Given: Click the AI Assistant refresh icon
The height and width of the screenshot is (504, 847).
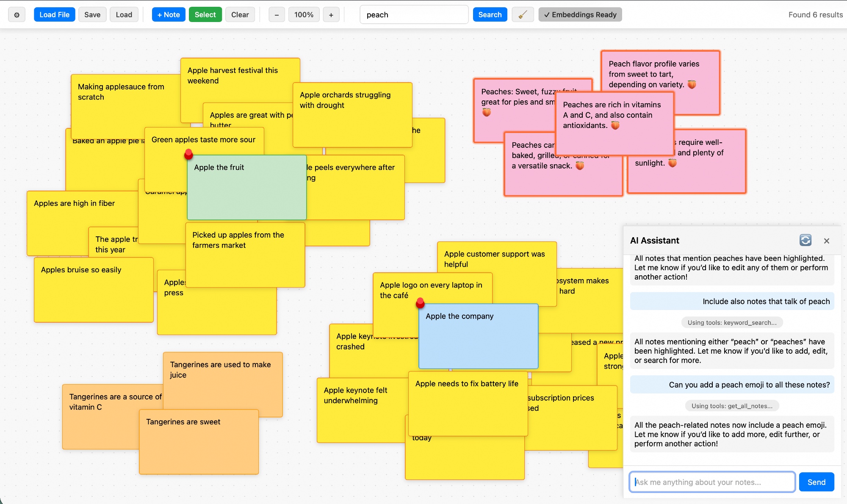Looking at the screenshot, I should [x=805, y=240].
